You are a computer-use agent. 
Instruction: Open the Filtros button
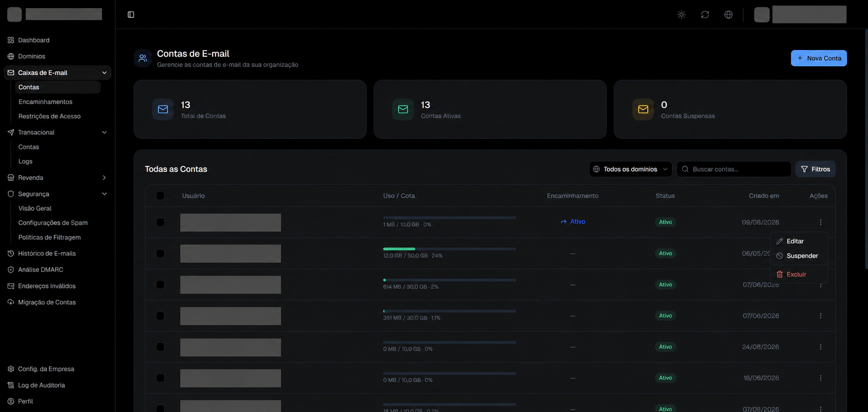(x=815, y=169)
